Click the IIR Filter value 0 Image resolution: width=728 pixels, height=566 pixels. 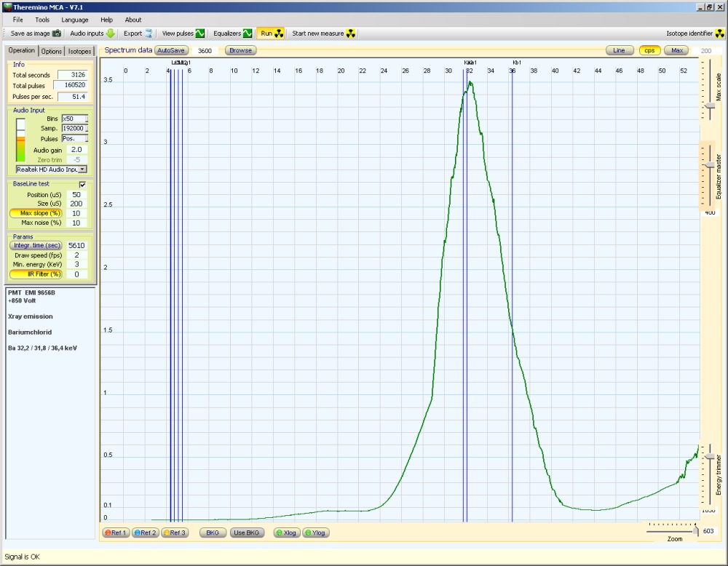[76, 274]
